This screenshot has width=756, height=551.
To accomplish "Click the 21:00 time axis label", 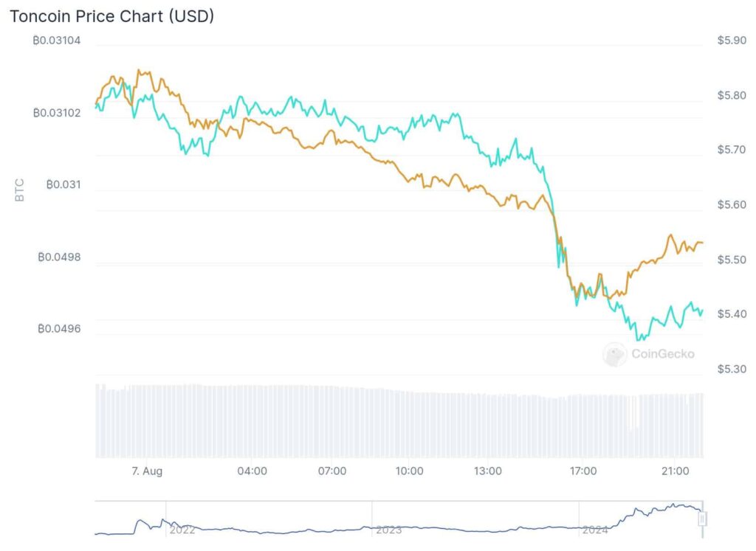I will (x=675, y=471).
